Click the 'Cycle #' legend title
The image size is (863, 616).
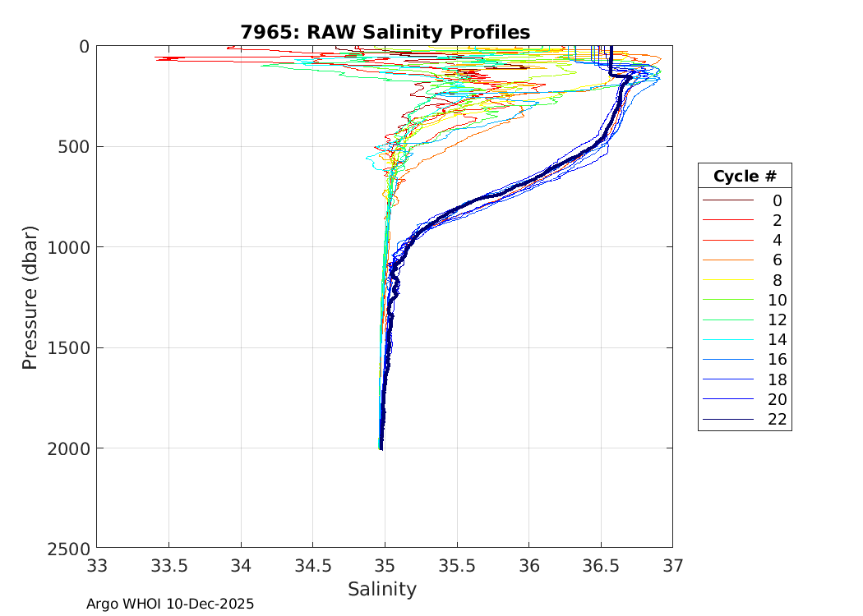click(x=745, y=177)
